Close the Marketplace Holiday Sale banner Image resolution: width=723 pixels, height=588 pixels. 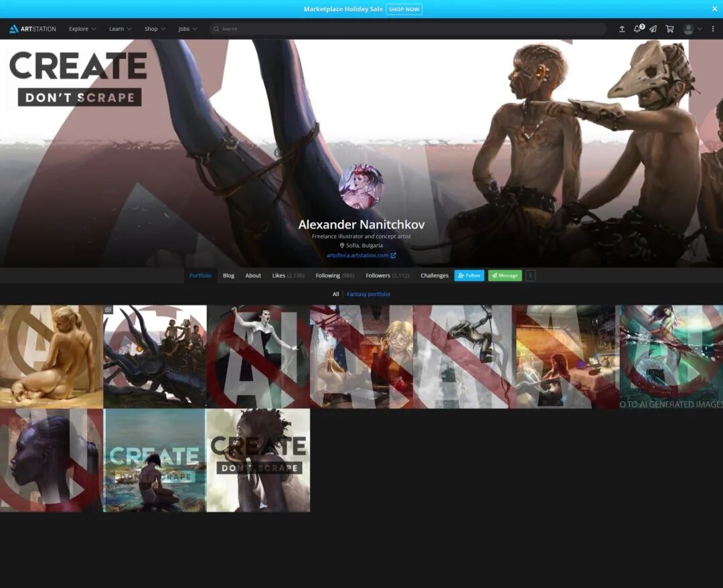[714, 9]
